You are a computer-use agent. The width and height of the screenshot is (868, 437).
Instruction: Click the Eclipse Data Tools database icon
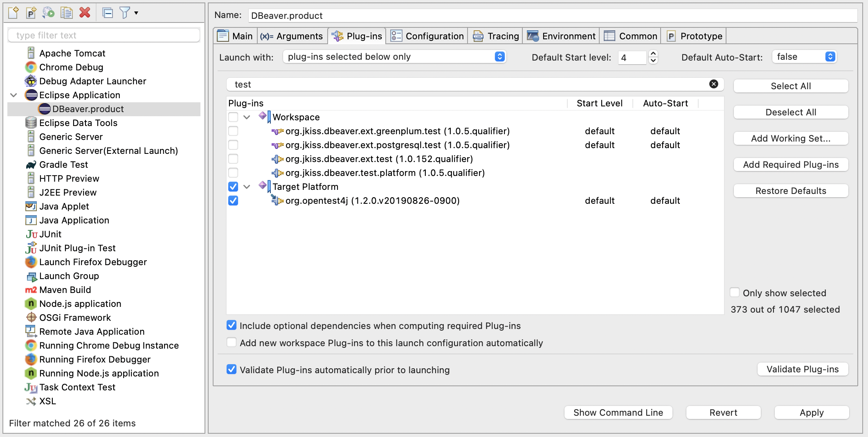31,123
